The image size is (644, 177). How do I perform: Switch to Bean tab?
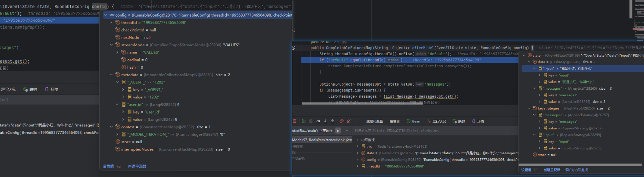coord(413,121)
